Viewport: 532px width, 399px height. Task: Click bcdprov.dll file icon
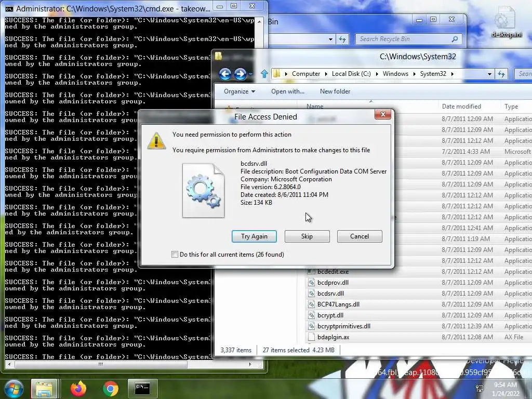point(311,283)
